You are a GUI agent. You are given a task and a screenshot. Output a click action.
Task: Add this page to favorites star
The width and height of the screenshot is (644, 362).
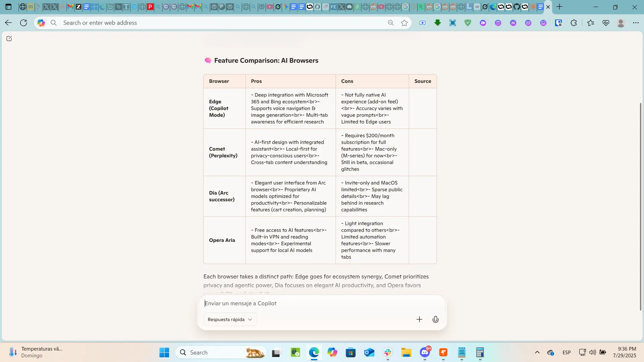pyautogui.click(x=404, y=23)
